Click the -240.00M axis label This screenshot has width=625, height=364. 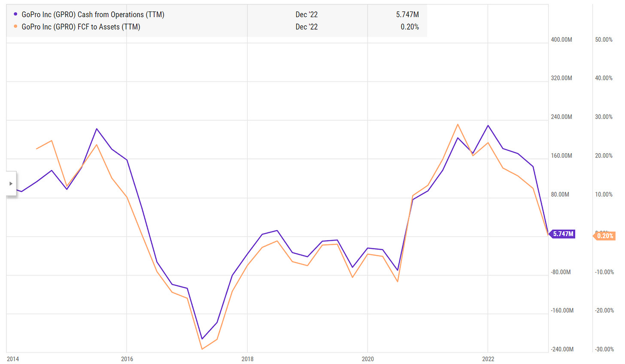[562, 349]
